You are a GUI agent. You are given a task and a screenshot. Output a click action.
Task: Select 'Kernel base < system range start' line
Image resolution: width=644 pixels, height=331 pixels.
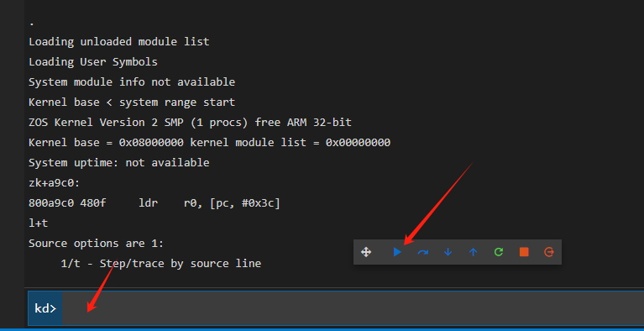click(132, 102)
